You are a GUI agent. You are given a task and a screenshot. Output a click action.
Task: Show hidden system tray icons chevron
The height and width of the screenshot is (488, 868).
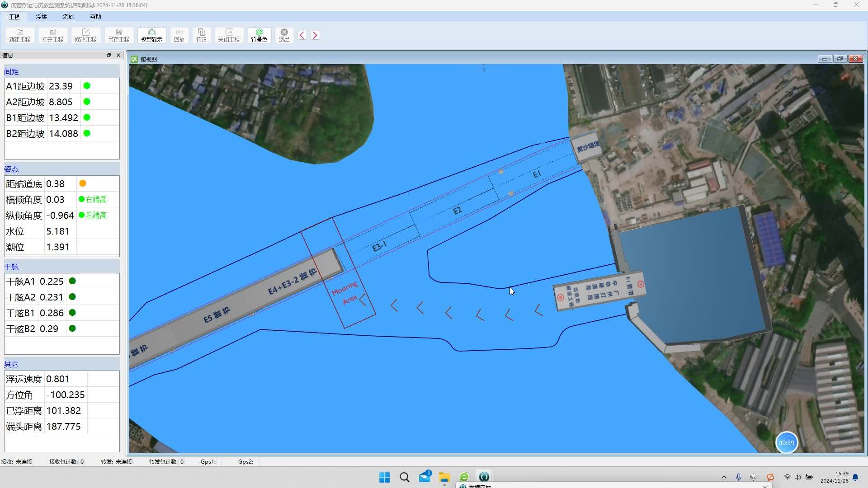724,477
